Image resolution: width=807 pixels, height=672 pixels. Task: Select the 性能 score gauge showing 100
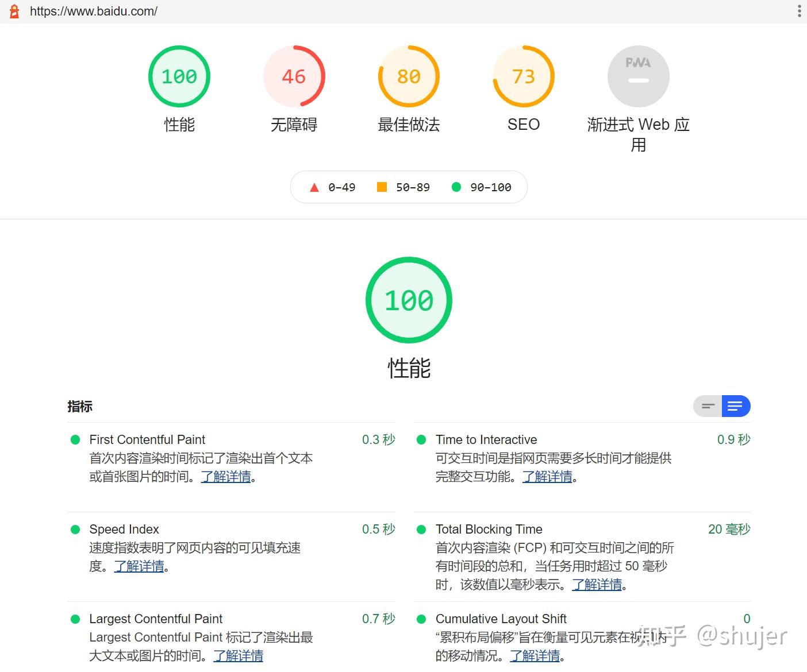pos(179,76)
